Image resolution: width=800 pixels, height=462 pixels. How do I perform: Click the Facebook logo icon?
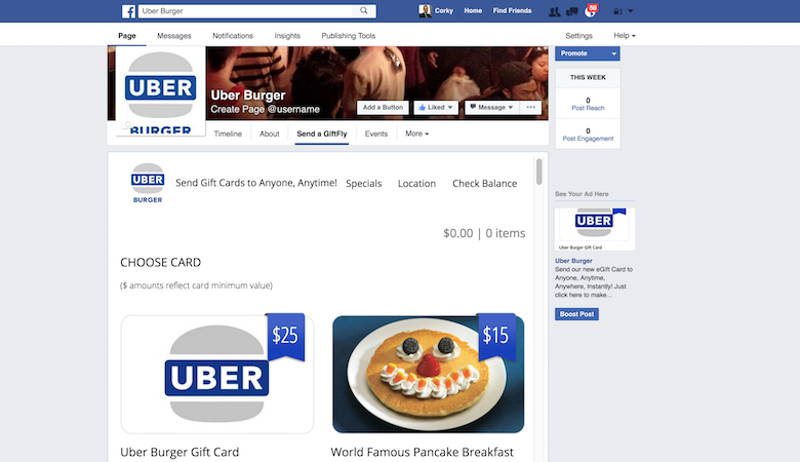129,11
